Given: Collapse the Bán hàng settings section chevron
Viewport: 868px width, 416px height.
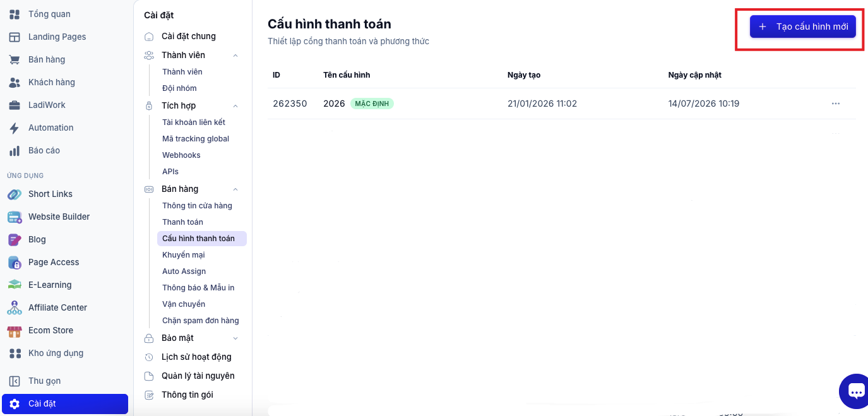Looking at the screenshot, I should [235, 189].
